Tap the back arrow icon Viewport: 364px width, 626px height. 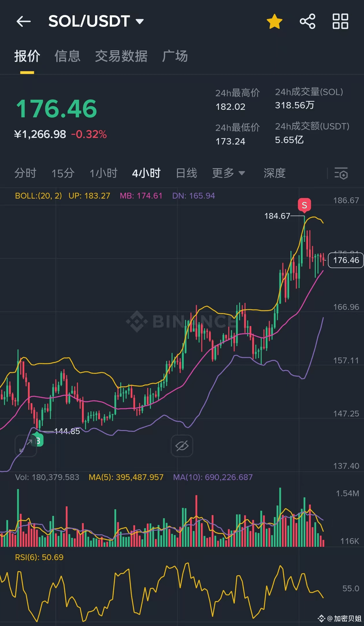[x=24, y=21]
